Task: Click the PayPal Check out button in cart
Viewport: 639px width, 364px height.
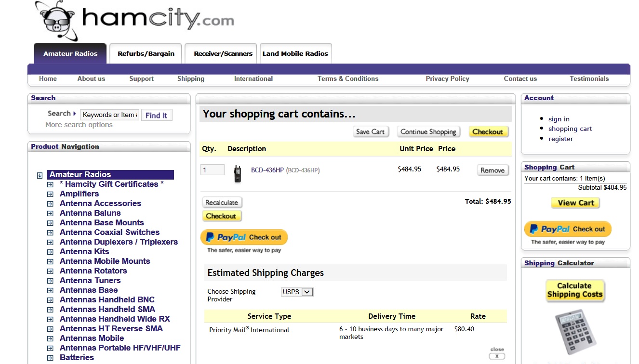Action: click(244, 237)
